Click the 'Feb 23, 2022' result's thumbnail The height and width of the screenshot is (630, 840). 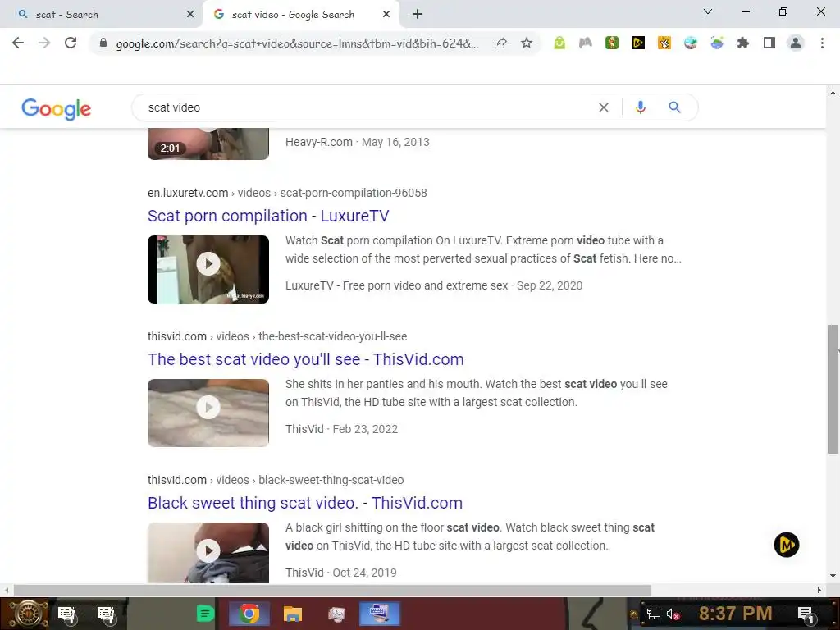208,413
